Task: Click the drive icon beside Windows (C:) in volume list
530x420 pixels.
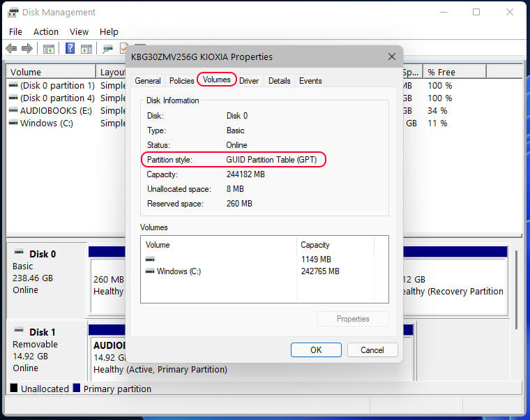Action: (13, 123)
